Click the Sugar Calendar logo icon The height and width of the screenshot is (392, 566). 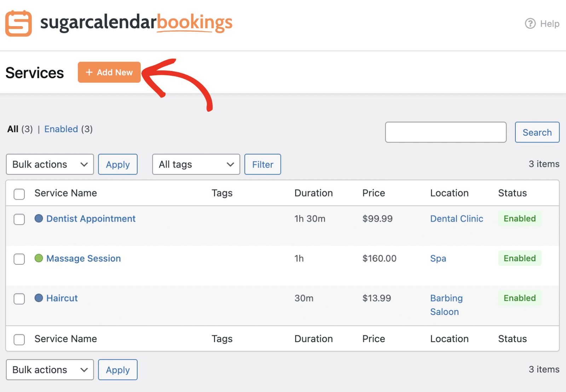[x=18, y=23]
